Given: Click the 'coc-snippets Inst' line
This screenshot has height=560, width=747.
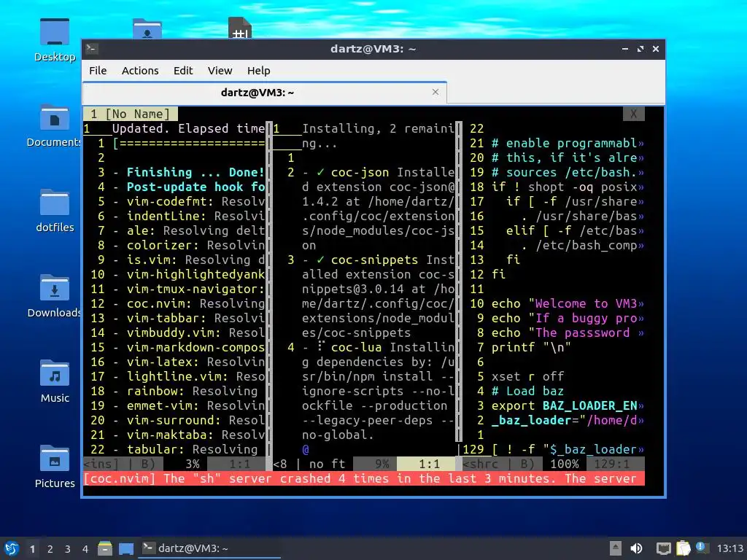Looking at the screenshot, I should click(379, 260).
